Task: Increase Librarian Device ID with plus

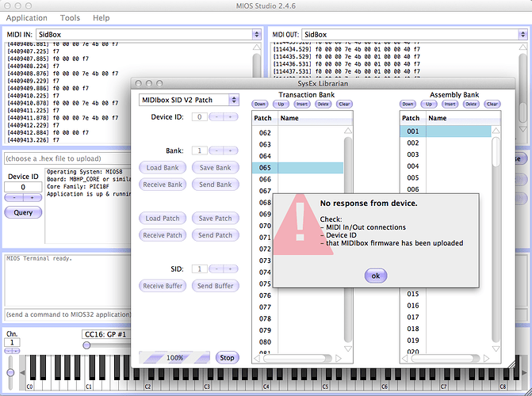Action: pos(231,117)
